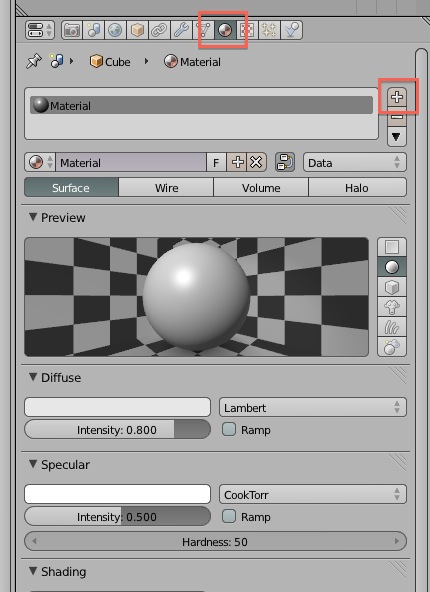Add a new material slot with plus
Image resolution: width=430 pixels, height=592 pixels.
[397, 97]
